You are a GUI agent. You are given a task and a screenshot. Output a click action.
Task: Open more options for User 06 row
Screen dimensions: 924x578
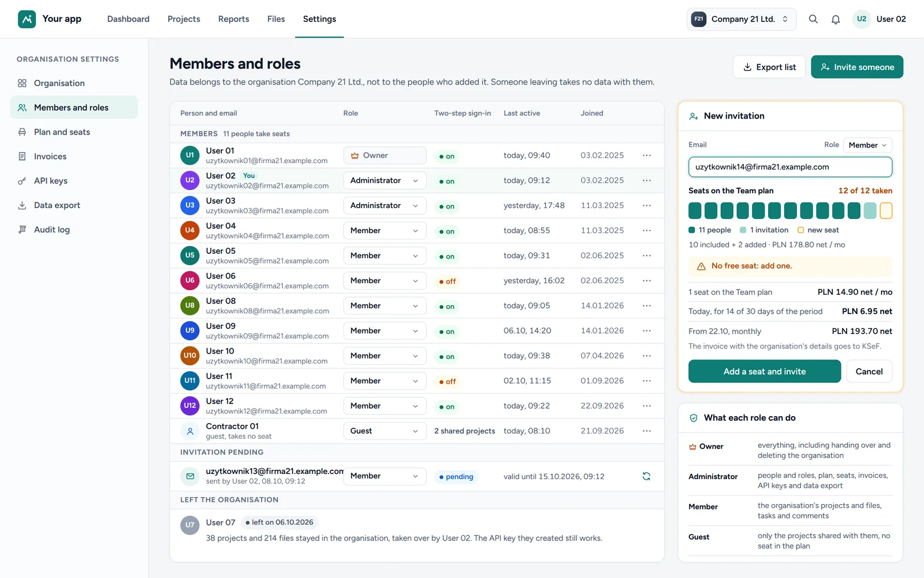click(647, 280)
